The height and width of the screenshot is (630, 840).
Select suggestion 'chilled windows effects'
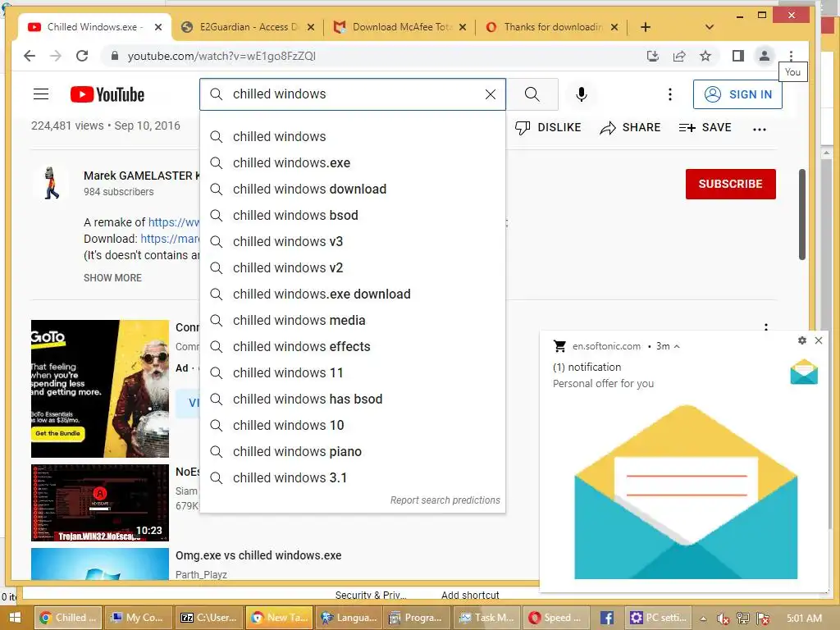coord(353,347)
